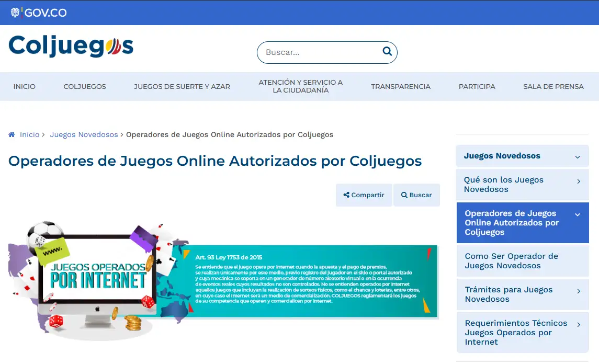
Task: Open Trámites para Juegos Novedosos link
Action: tap(508, 294)
